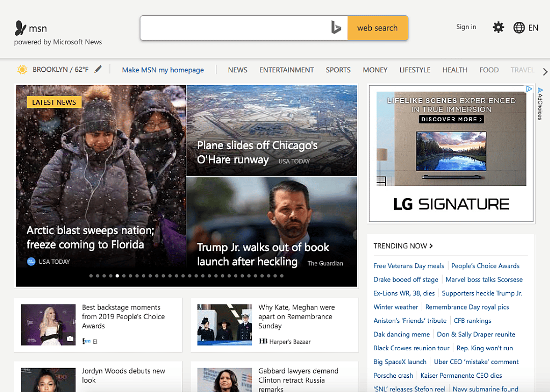Open the NEWS section

click(237, 70)
